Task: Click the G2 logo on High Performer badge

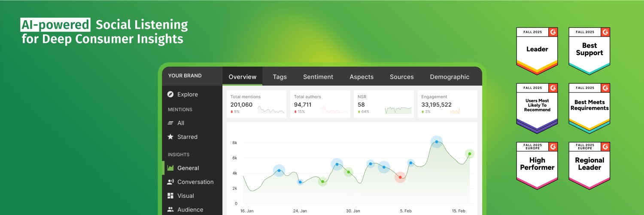Action: click(x=553, y=147)
